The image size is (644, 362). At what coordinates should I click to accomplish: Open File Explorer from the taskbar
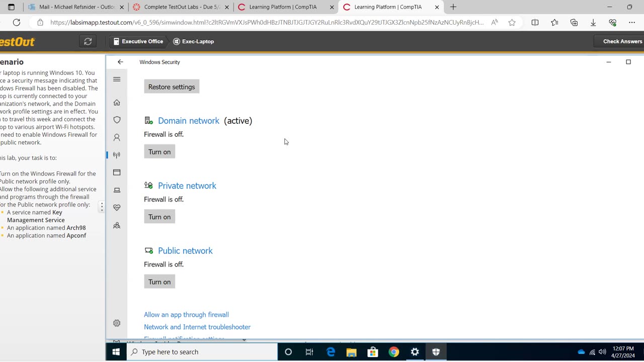[x=352, y=352]
